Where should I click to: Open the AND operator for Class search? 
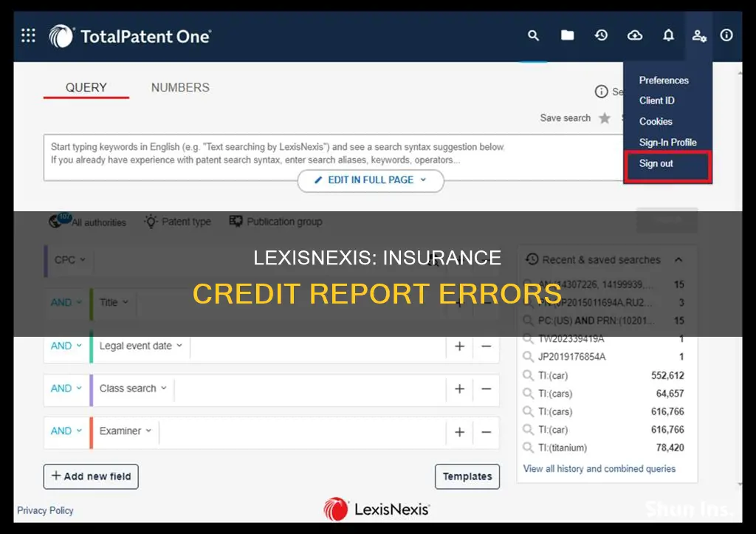66,388
